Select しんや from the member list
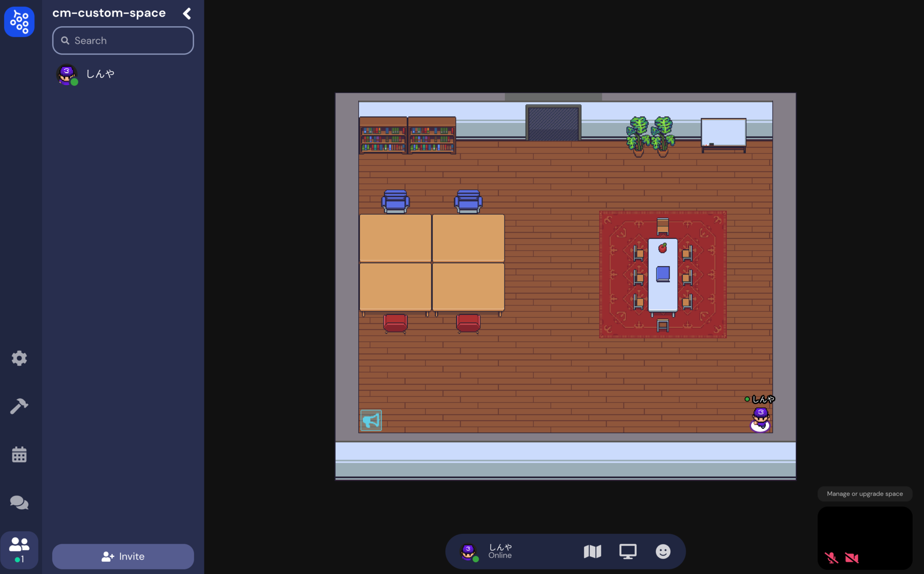Image resolution: width=924 pixels, height=574 pixels. pyautogui.click(x=99, y=73)
